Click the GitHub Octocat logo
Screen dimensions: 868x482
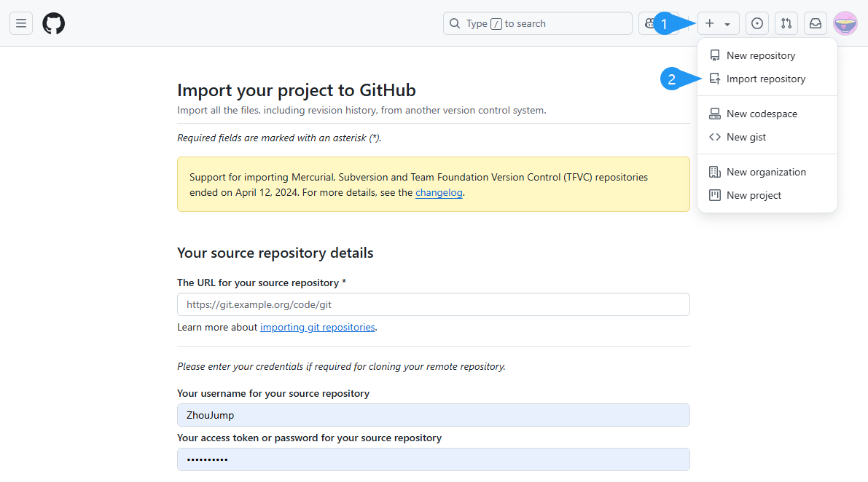(53, 23)
